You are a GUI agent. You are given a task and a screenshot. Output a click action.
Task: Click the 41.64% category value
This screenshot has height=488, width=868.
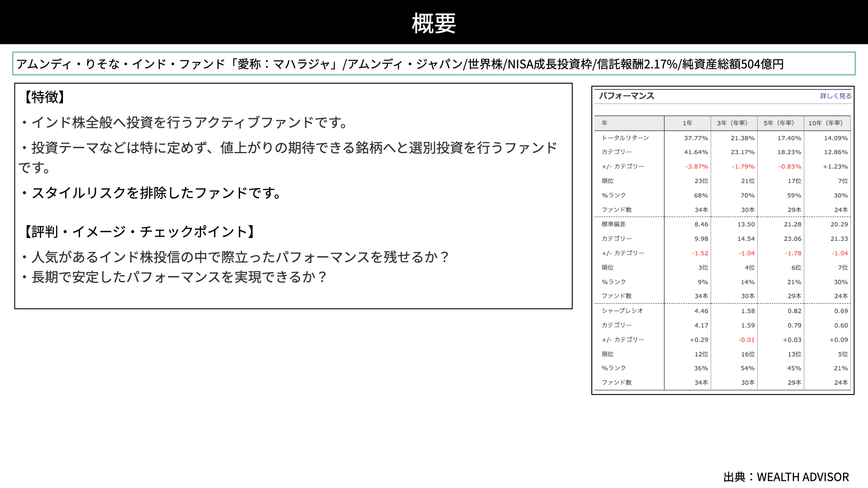click(x=696, y=152)
